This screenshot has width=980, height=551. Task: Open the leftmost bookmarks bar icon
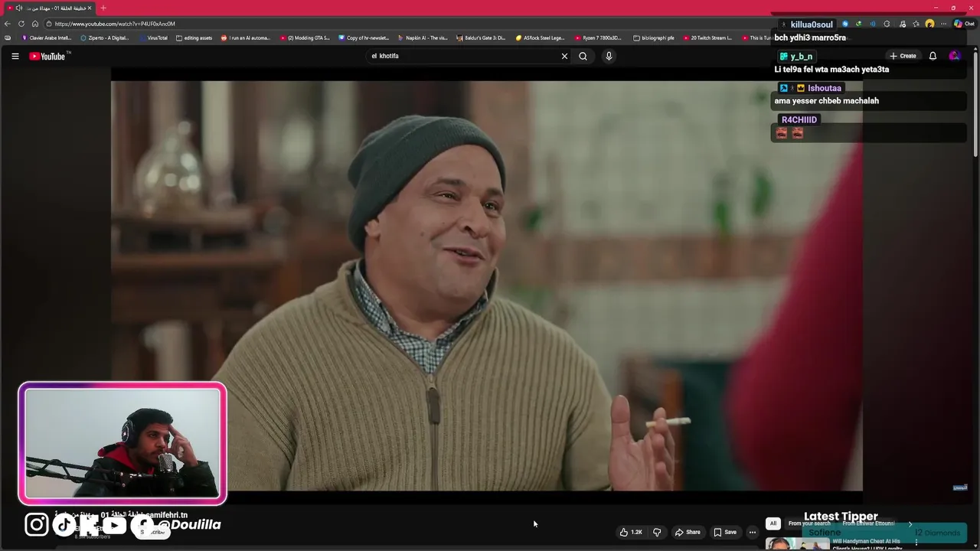8,37
